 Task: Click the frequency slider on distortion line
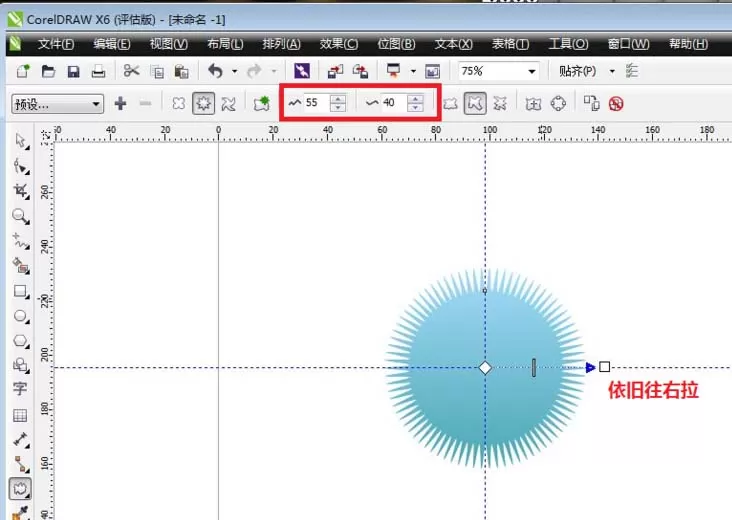coord(534,367)
